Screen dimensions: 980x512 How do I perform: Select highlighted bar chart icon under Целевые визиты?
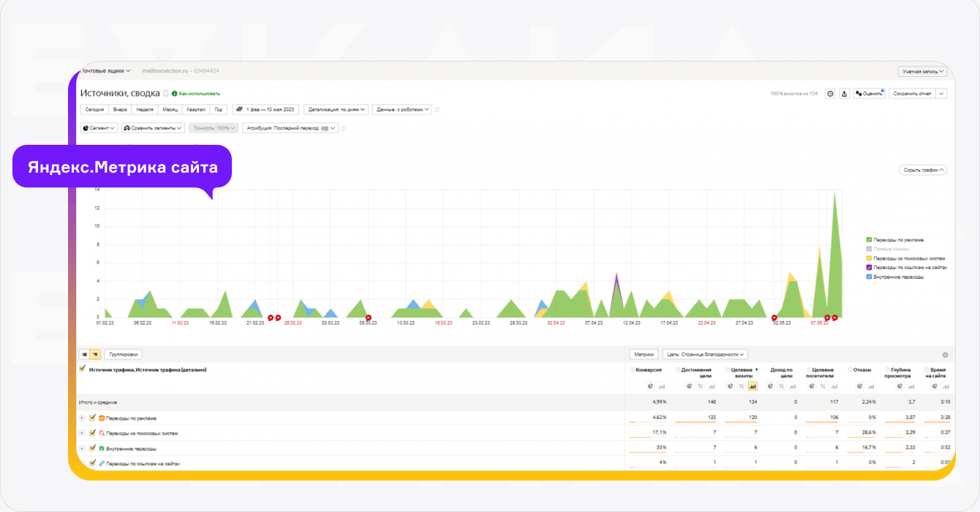point(753,386)
